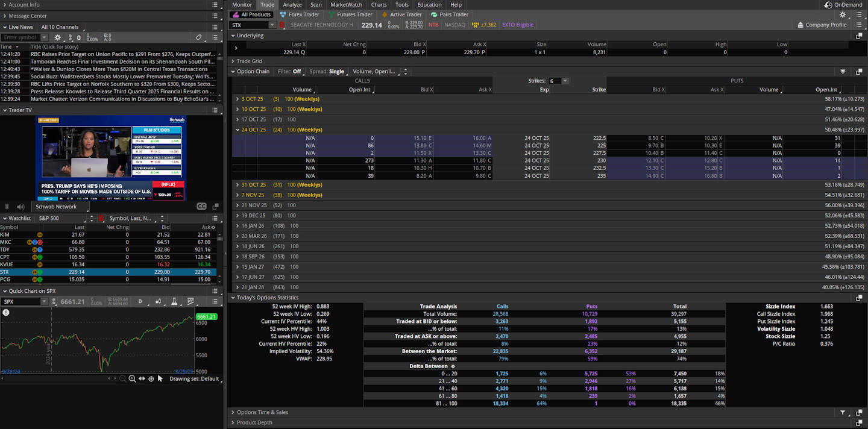Open the Company Profile button
868x429 pixels.
click(x=821, y=25)
